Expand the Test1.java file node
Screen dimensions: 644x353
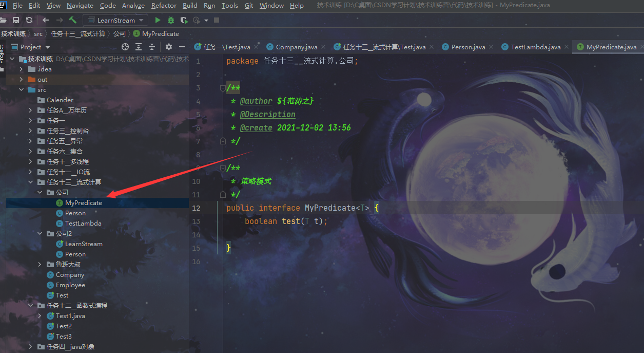click(40, 316)
